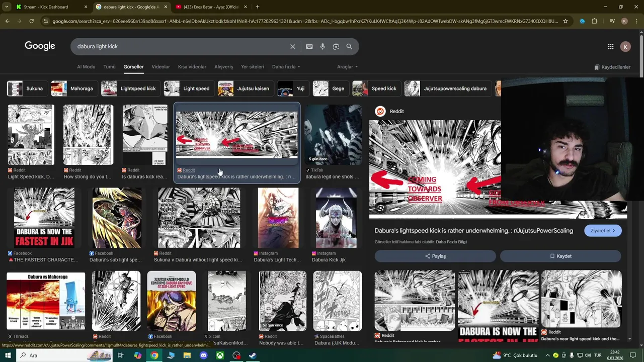Open a new browser tab
The width and height of the screenshot is (644, 362).
click(258, 7)
